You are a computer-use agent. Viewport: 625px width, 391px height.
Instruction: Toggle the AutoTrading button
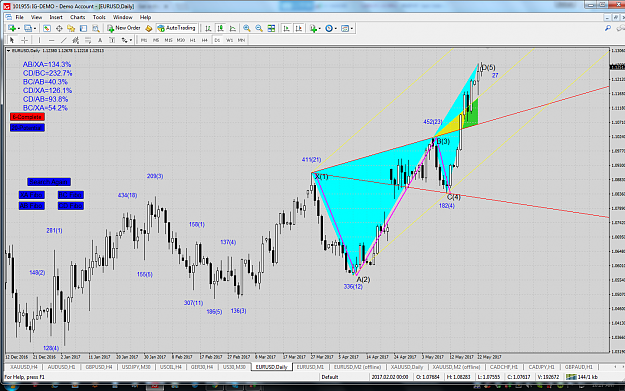176,28
